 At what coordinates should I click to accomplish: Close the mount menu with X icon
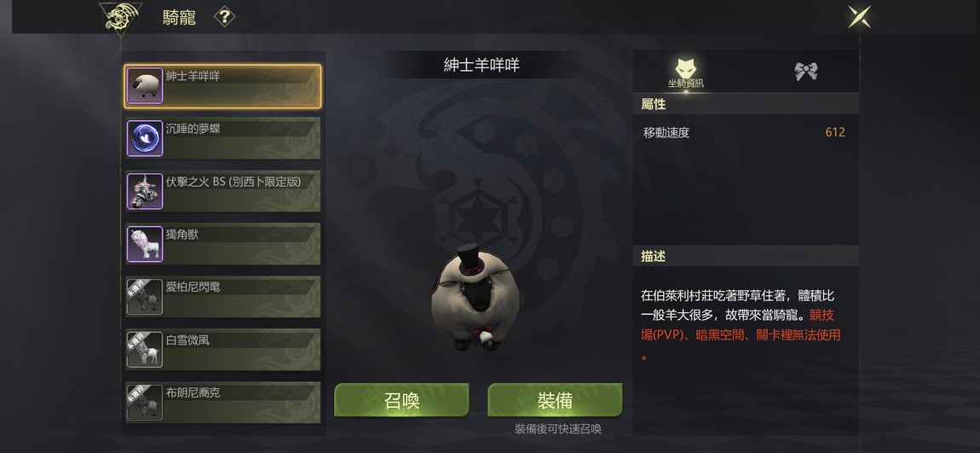tap(859, 17)
